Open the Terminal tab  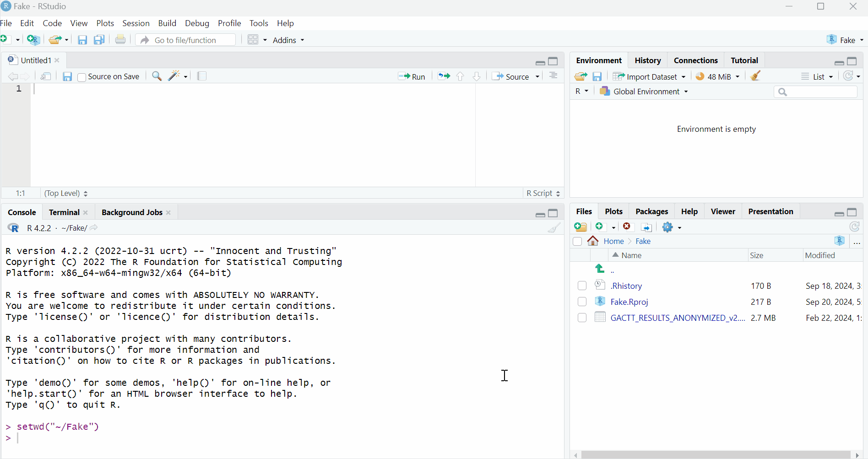[x=64, y=212]
